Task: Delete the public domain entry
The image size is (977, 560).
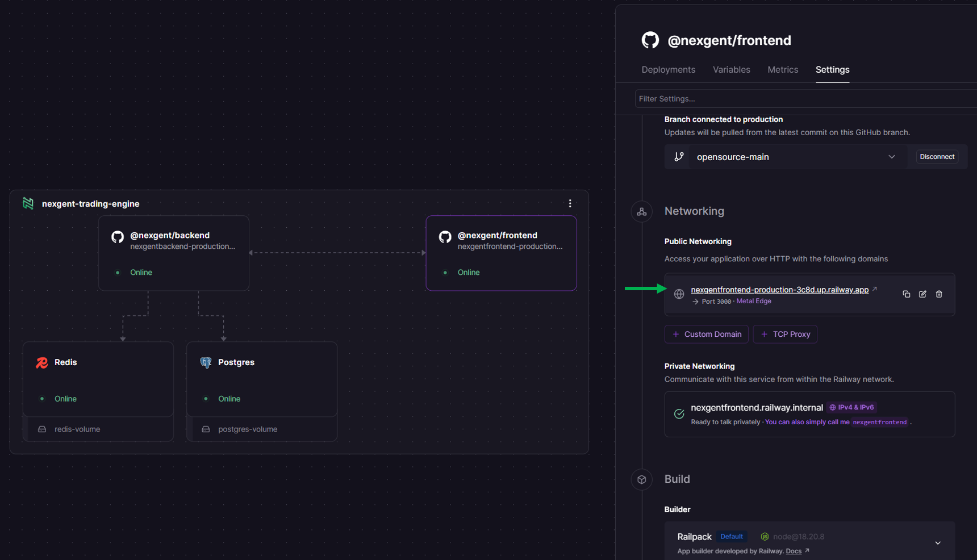Action: click(939, 294)
